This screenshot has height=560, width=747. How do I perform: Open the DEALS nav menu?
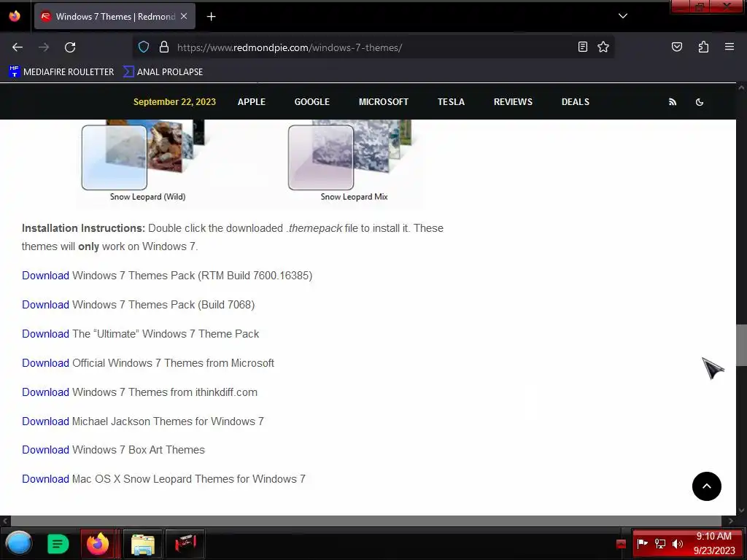[576, 102]
